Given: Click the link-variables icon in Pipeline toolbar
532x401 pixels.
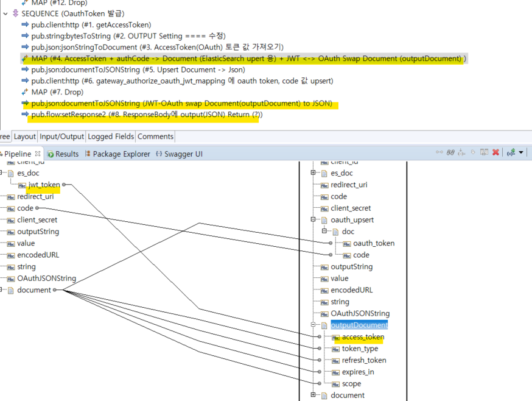Looking at the screenshot, I should coord(439,153).
